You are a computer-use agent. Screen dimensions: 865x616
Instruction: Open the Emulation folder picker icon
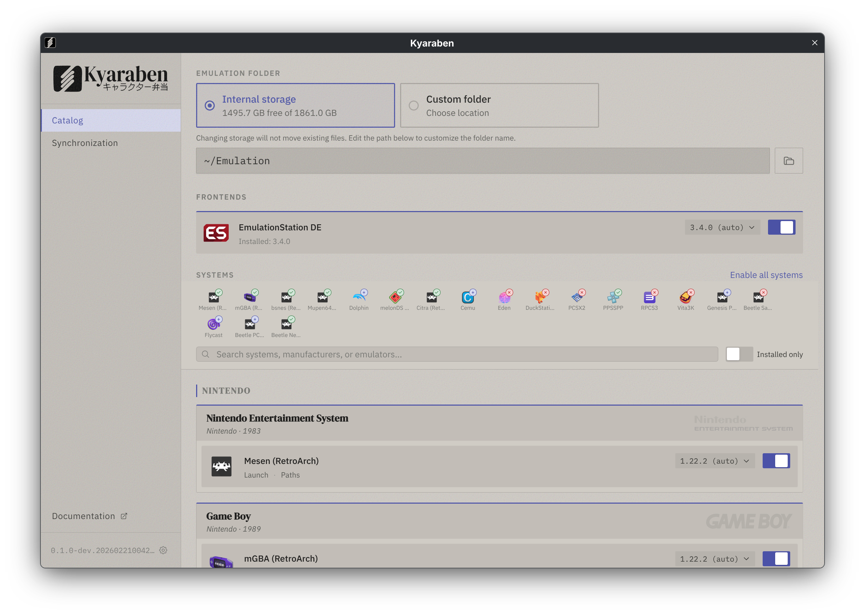point(789,161)
